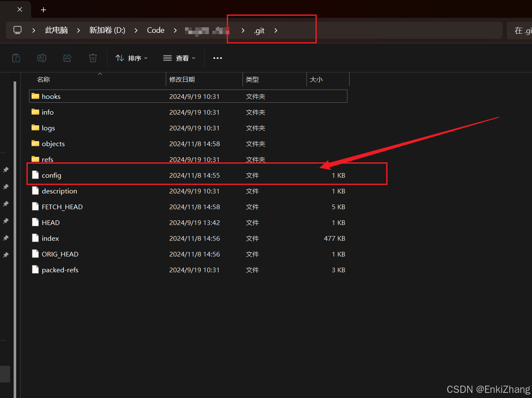This screenshot has height=398, width=532.
Task: Click the 477 KB size of index
Action: pyautogui.click(x=335, y=238)
